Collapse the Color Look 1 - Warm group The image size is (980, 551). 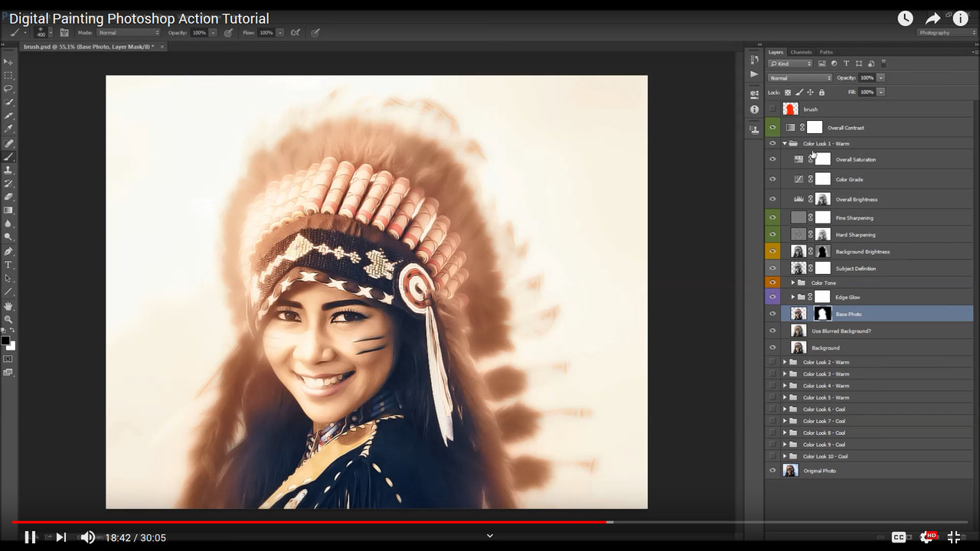[785, 144]
